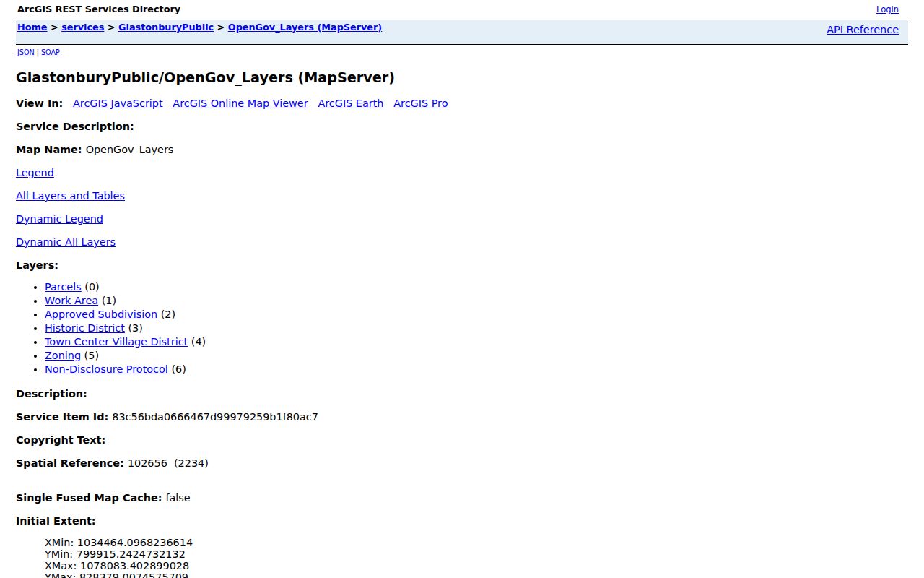The width and height of the screenshot is (924, 578).
Task: View in ArcGIS JavaScript
Action: (x=118, y=103)
